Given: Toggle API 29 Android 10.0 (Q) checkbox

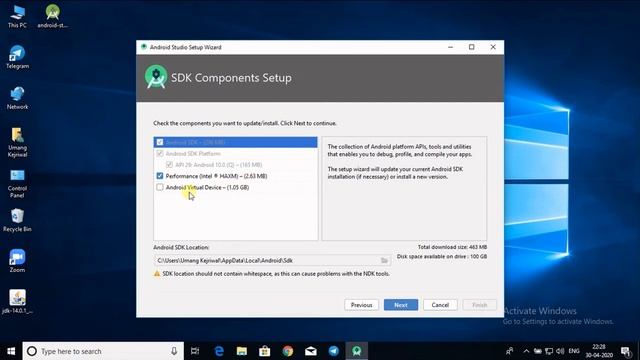Looking at the screenshot, I should (169, 165).
